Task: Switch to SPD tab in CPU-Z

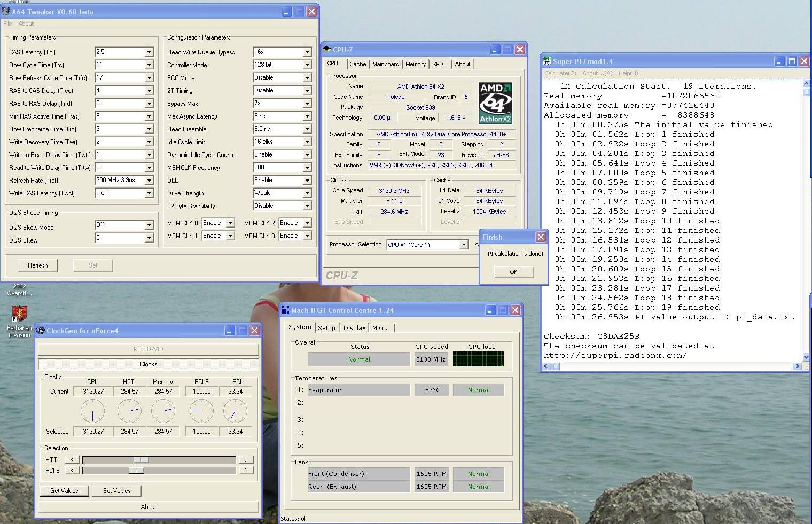Action: (x=438, y=64)
